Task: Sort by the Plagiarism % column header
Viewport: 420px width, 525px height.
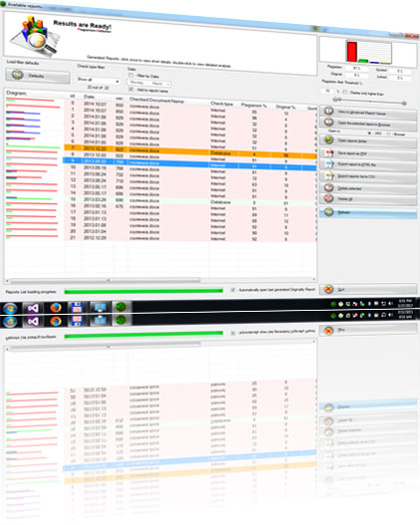Action: [x=254, y=106]
